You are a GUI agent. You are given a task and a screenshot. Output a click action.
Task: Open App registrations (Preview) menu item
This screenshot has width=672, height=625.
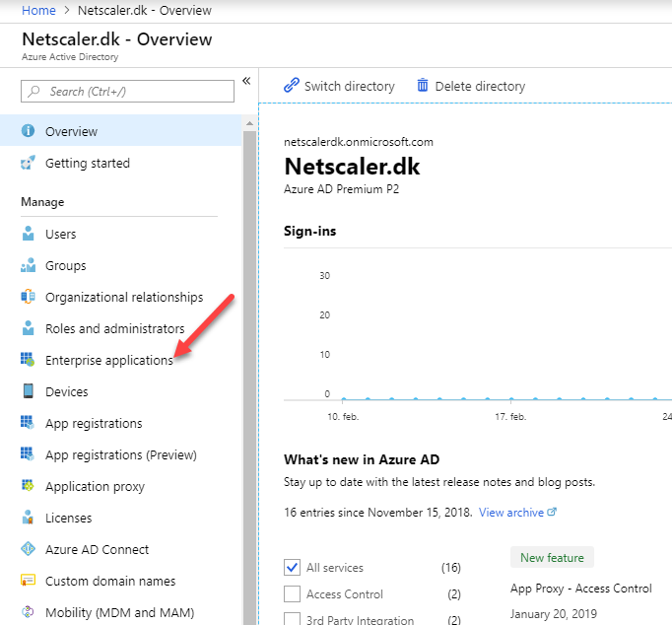tap(121, 454)
